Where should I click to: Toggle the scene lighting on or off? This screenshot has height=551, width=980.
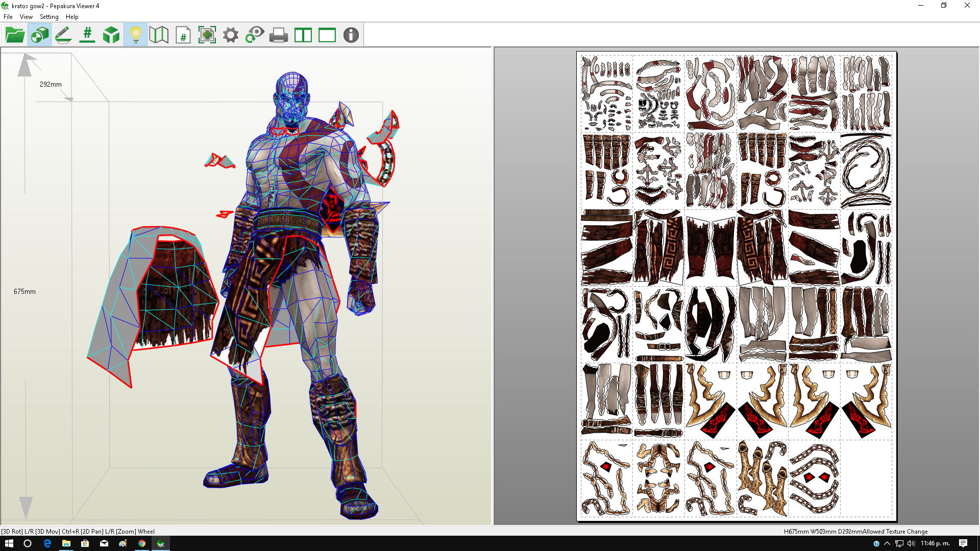(136, 35)
